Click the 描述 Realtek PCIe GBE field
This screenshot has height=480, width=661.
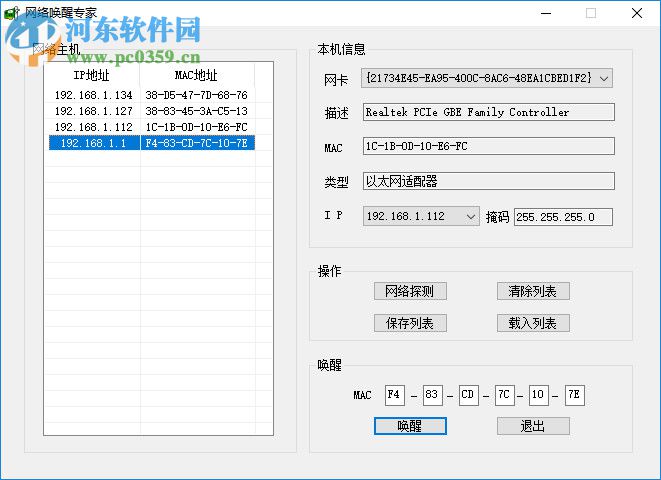489,113
